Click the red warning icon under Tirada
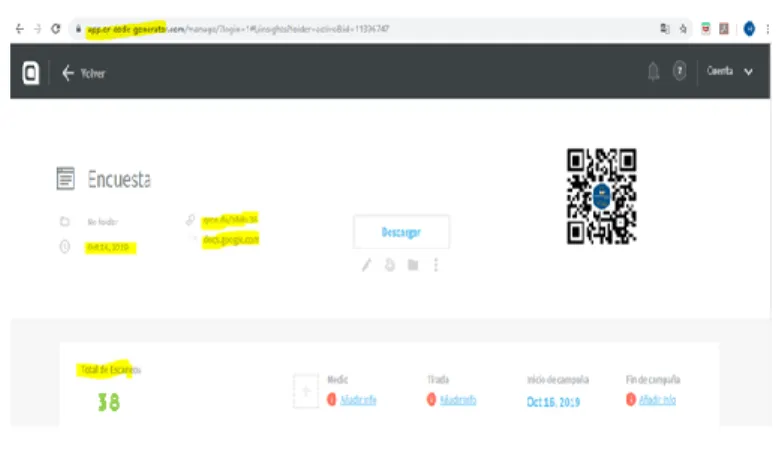 431,399
